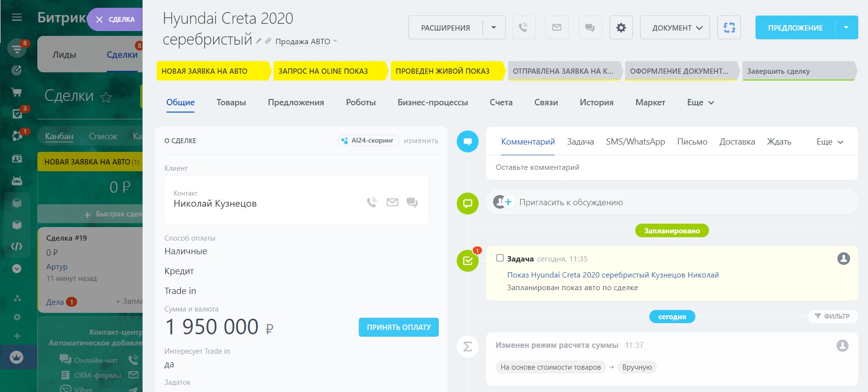This screenshot has height=392, width=868.
Task: Switch to the Предложения tab
Action: (296, 102)
